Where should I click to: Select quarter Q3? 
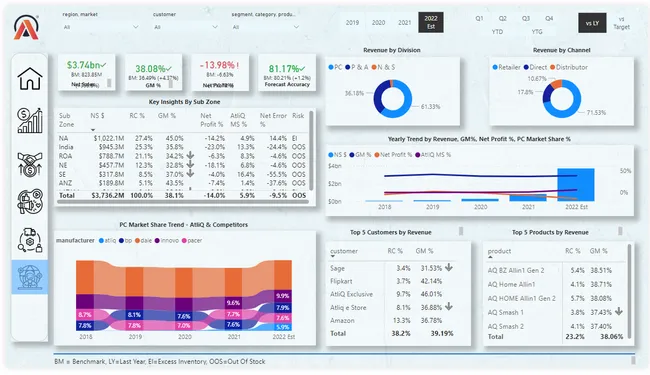tap(526, 19)
